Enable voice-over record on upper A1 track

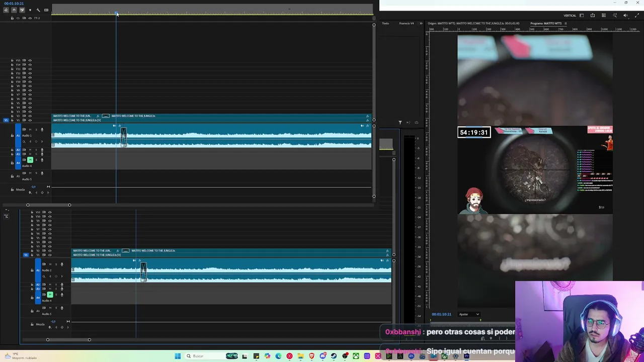point(42,130)
